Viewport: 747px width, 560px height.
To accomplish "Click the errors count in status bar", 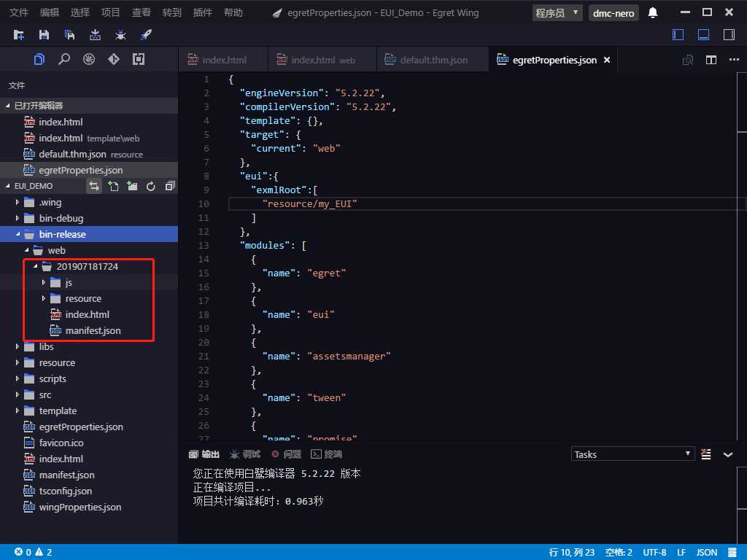I will pos(23,553).
